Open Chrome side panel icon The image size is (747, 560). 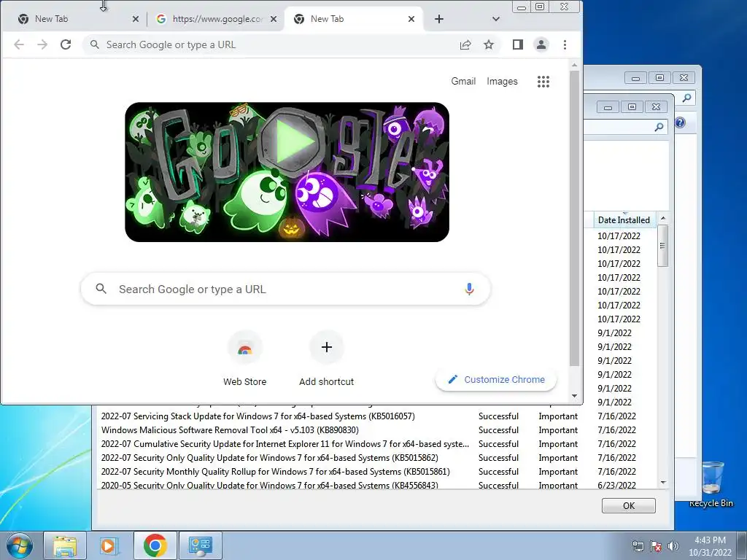pos(518,44)
